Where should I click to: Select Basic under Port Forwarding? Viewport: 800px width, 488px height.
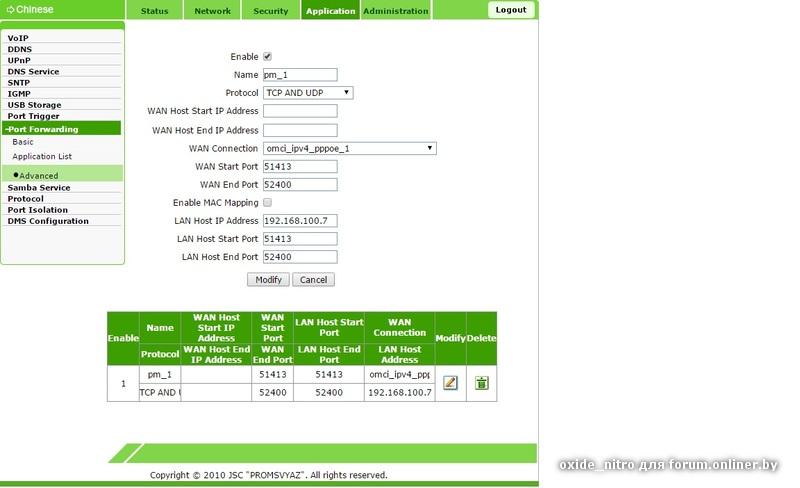(23, 142)
